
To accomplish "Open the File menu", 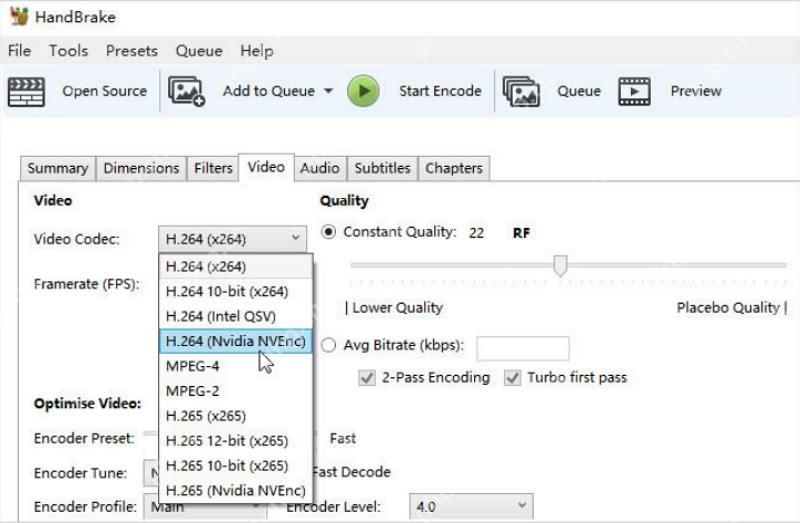I will [x=19, y=51].
